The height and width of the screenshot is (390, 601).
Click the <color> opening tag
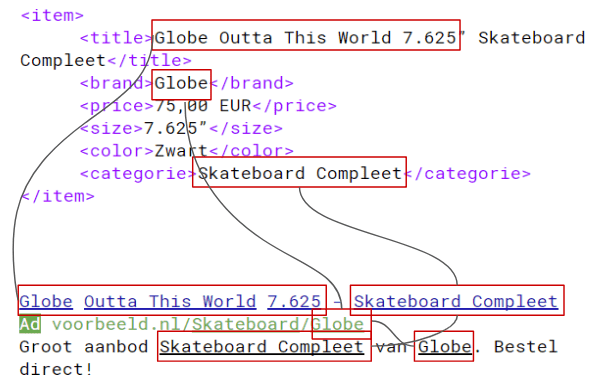[x=117, y=151]
